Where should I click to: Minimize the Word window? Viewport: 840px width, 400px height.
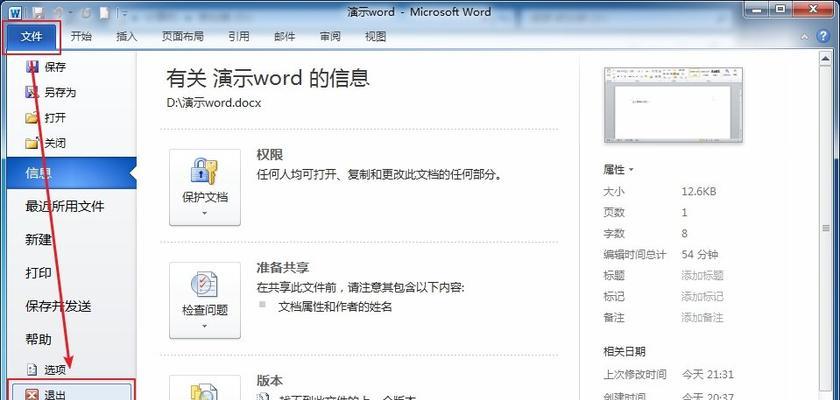pos(758,9)
